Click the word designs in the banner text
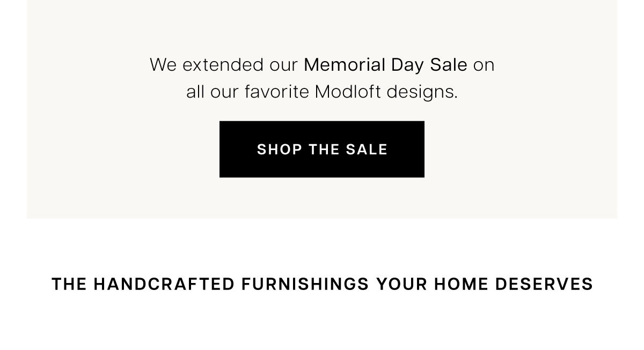This screenshot has width=644, height=350. 422,93
